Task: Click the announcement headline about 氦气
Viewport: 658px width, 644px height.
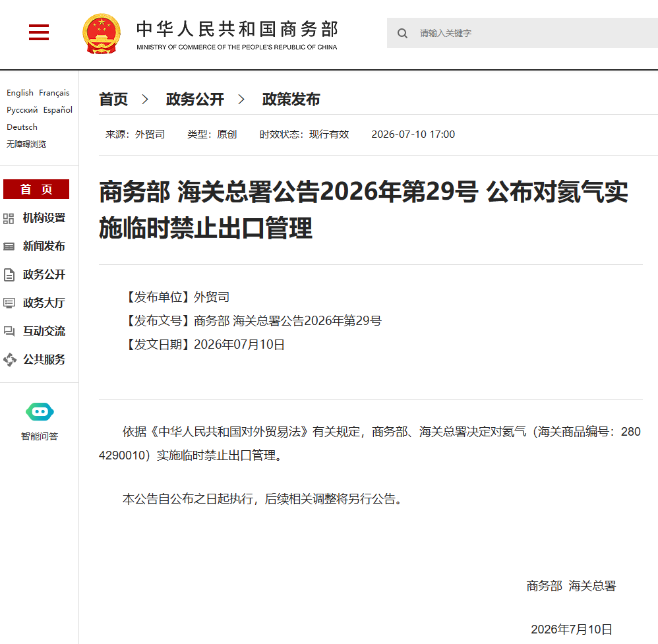Action: (x=363, y=210)
